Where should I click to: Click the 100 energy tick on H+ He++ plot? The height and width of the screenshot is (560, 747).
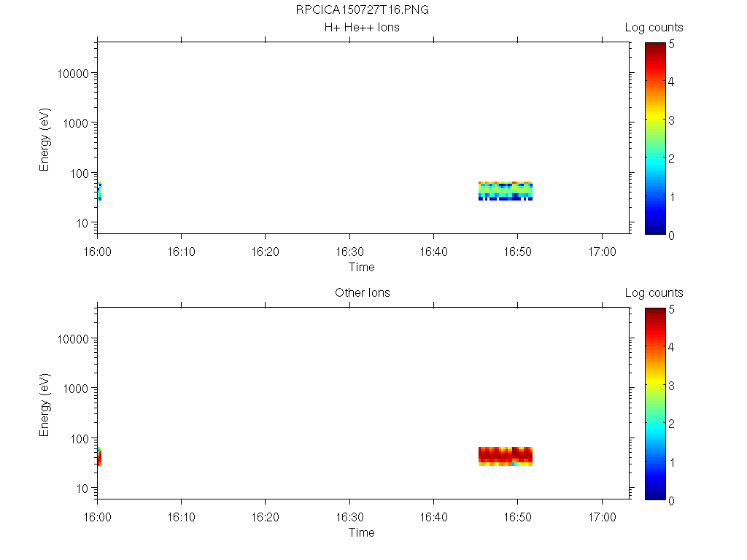[79, 174]
